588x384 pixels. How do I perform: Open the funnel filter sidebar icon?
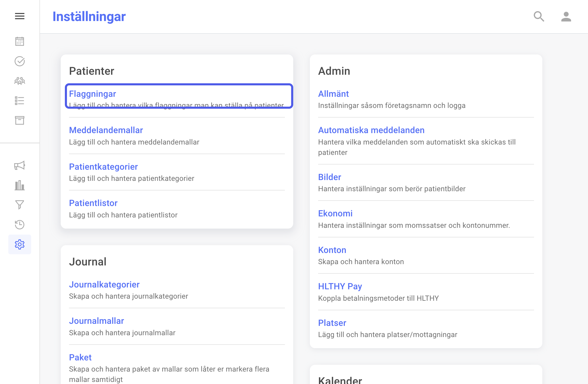point(20,205)
